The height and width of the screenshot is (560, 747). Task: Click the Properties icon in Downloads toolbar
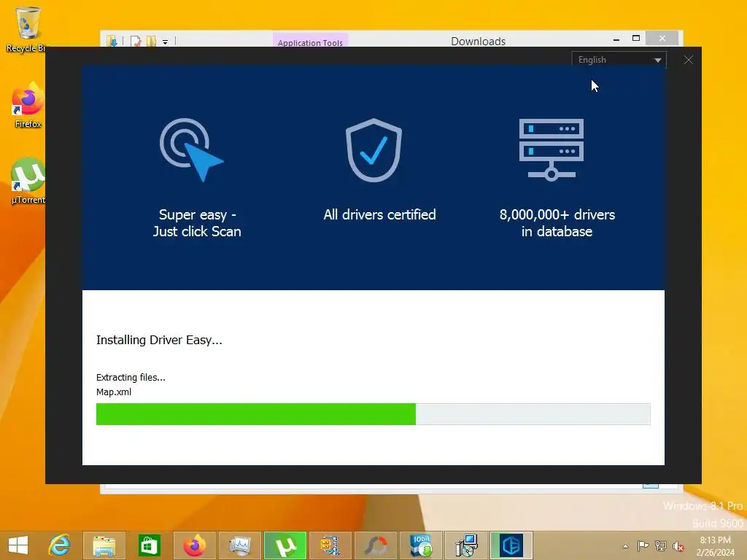coord(135,42)
